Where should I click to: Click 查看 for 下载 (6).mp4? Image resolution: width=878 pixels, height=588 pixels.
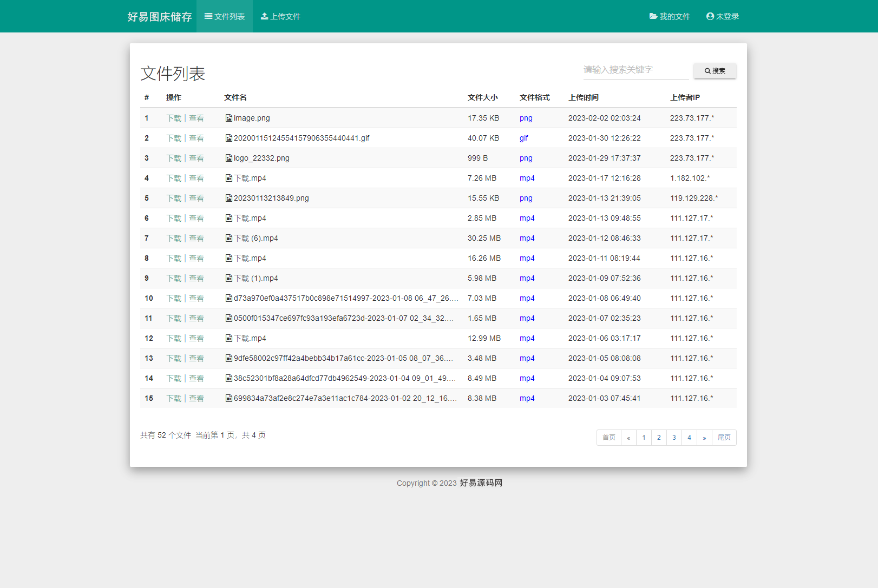pyautogui.click(x=196, y=238)
